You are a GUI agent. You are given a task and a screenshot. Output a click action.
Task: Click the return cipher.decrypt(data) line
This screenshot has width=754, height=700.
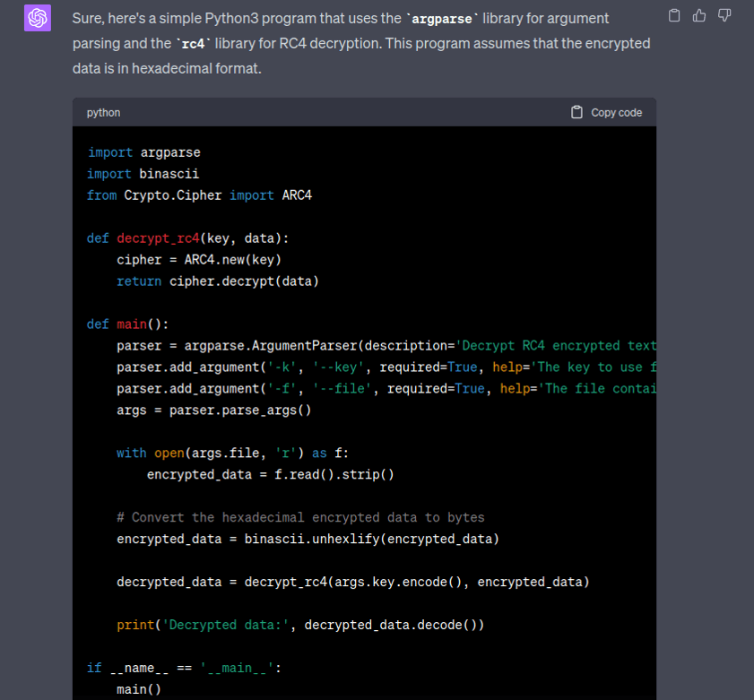pyautogui.click(x=217, y=281)
